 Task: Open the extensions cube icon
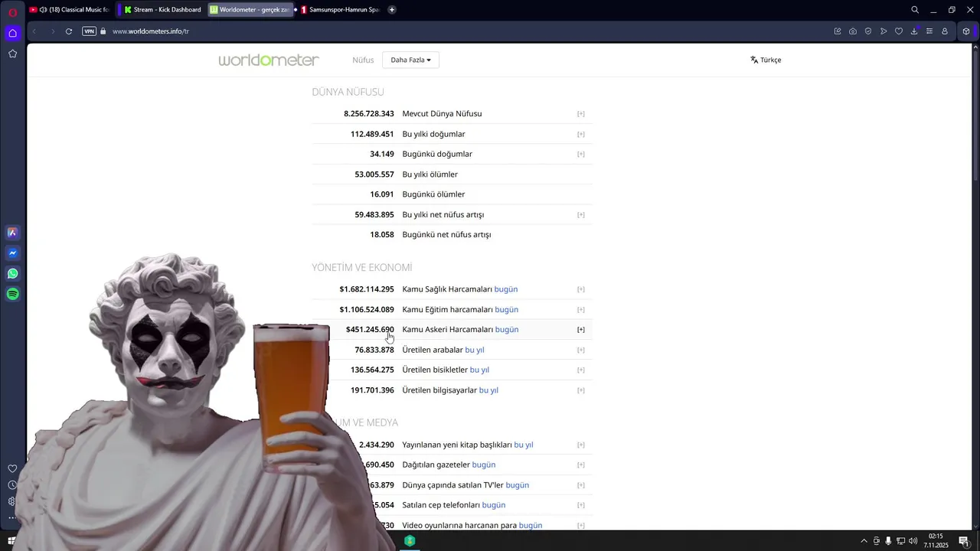pyautogui.click(x=967, y=31)
